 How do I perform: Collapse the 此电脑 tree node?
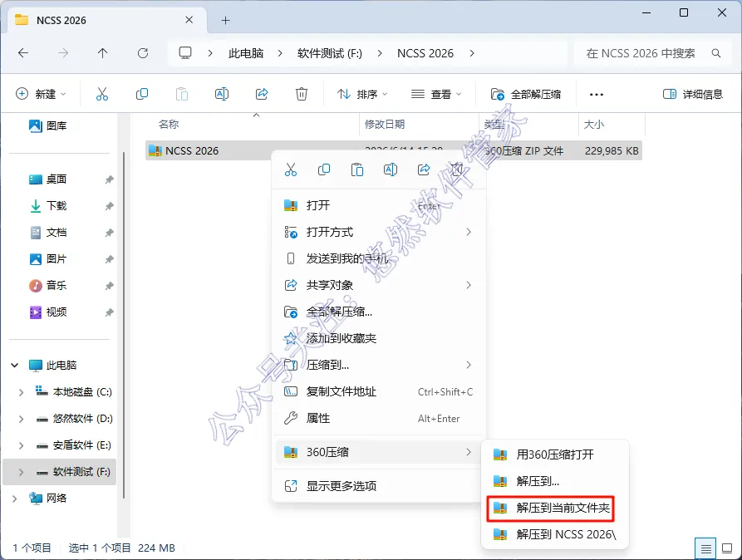[x=15, y=365]
